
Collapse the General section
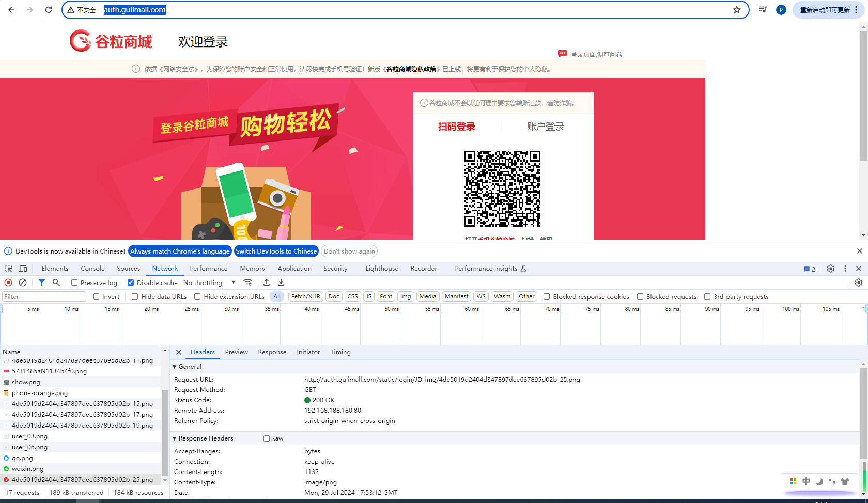coord(175,367)
